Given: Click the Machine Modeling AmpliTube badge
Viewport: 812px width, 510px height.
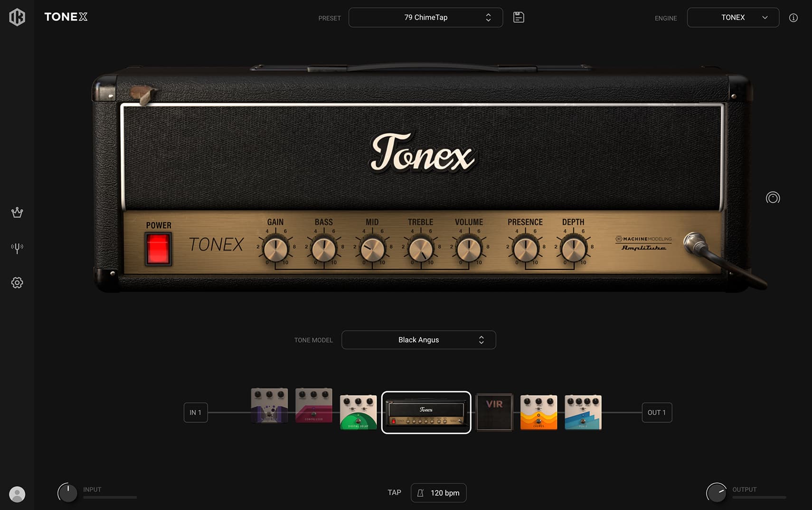Looking at the screenshot, I should (x=643, y=243).
